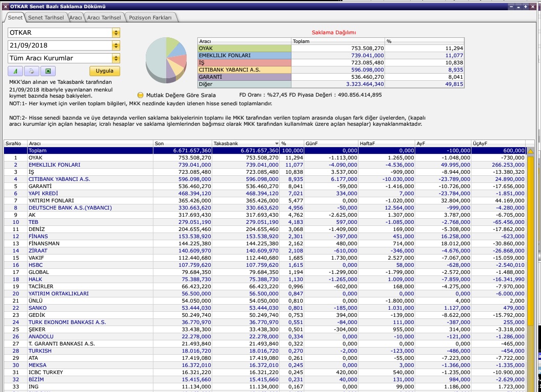This screenshot has height=392, width=541.
Task: Go to the Aracı Tarihsel tab
Action: point(104,17)
